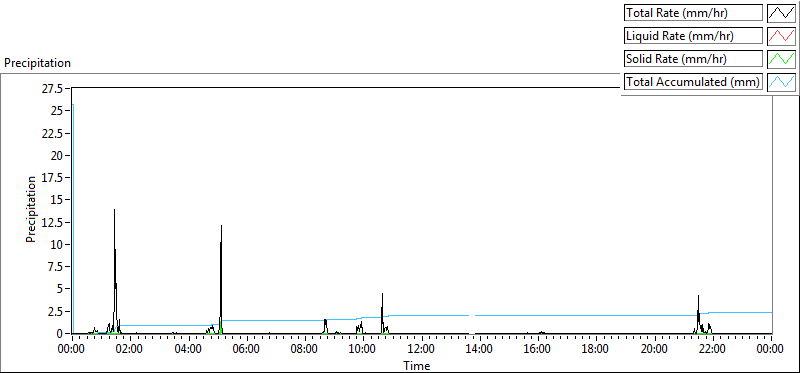Click the Precipitation chart title
Screen dimensions: 800x373
37,63
